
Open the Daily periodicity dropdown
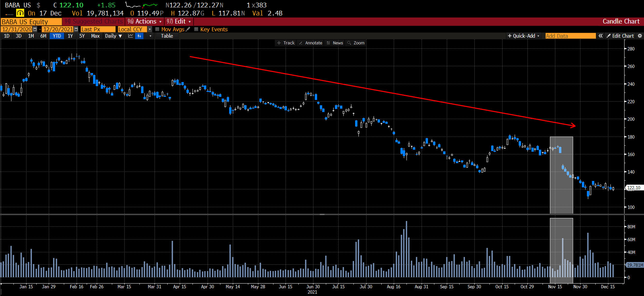[x=113, y=36]
